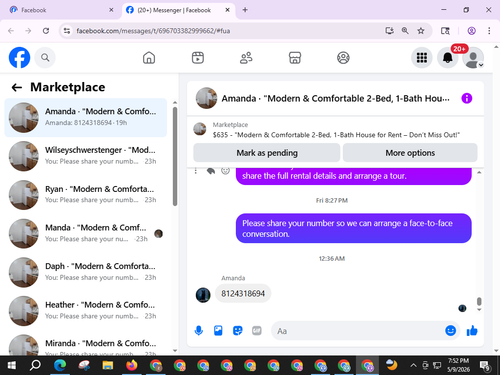Switch to the first Facebook tab
This screenshot has height=375, width=500.
[x=62, y=10]
